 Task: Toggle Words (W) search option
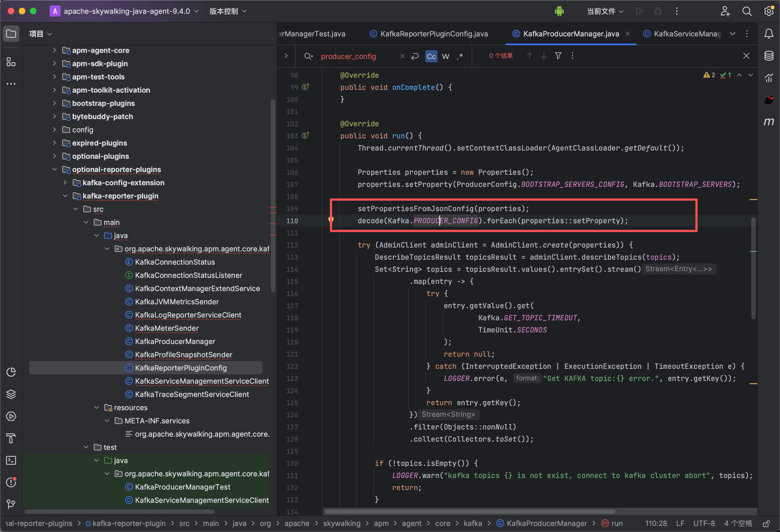(445, 56)
